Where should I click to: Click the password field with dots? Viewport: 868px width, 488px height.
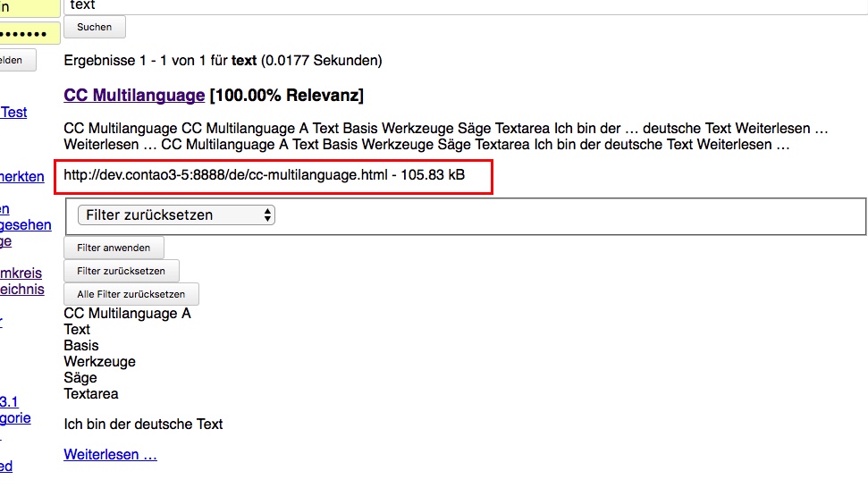(x=29, y=33)
